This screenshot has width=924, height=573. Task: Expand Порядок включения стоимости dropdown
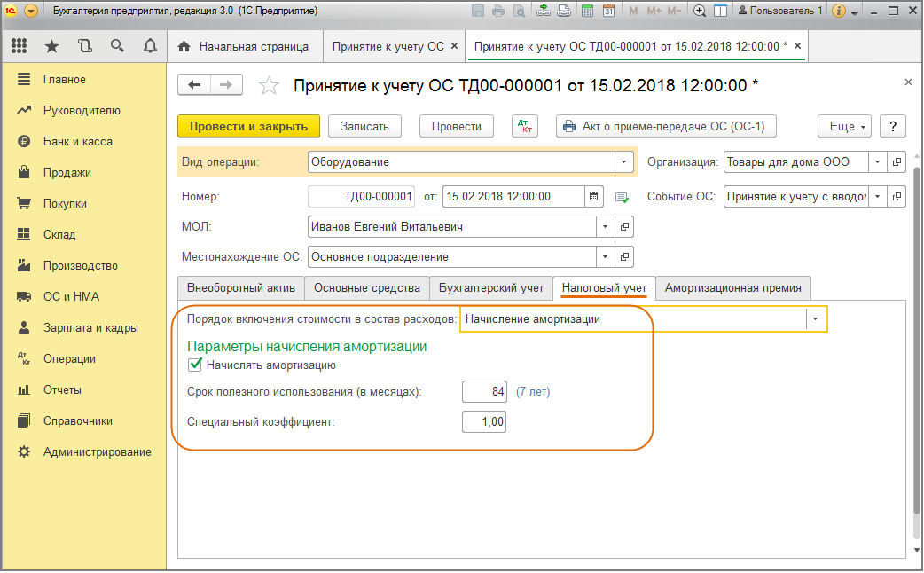(x=816, y=319)
